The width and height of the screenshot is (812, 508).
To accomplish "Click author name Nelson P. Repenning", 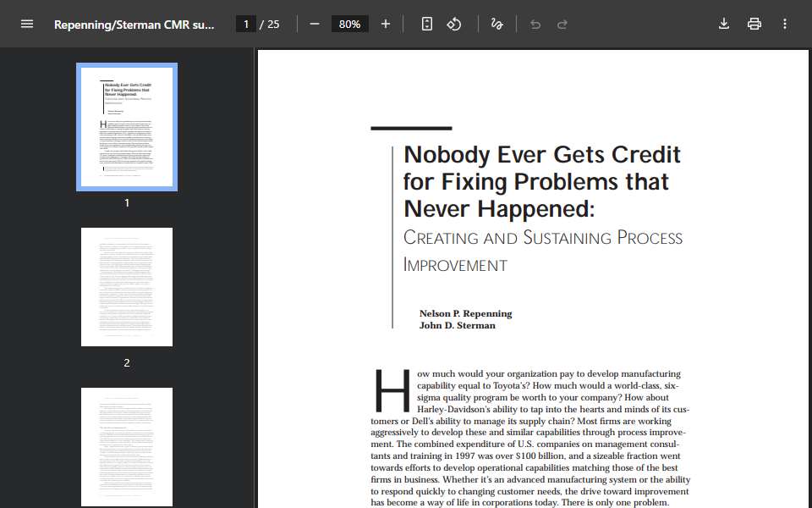I will point(465,313).
